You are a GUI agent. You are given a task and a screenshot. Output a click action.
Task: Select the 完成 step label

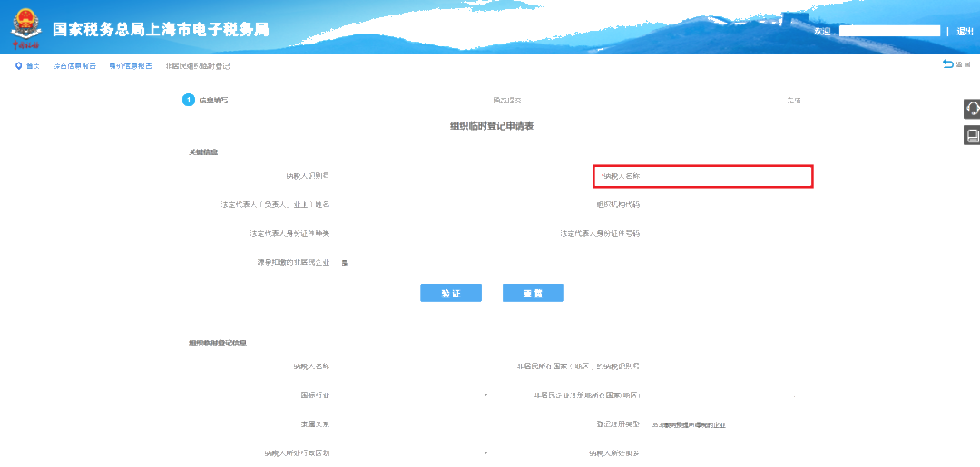coord(794,101)
